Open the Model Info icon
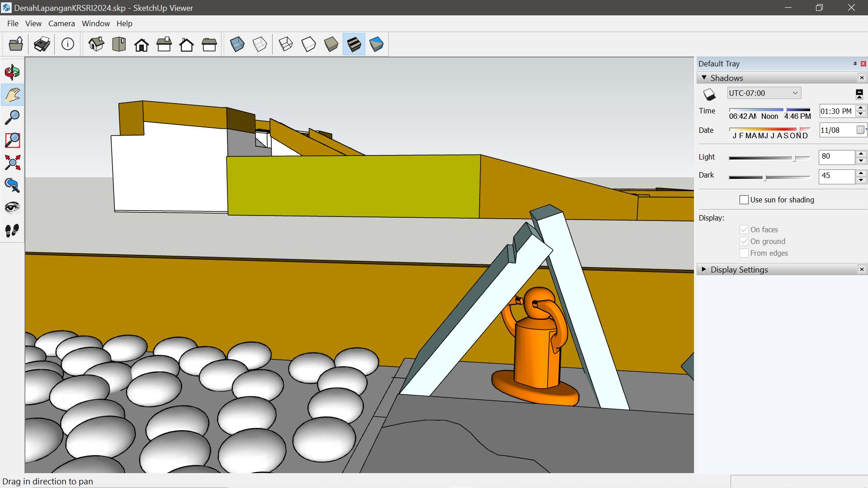 68,44
